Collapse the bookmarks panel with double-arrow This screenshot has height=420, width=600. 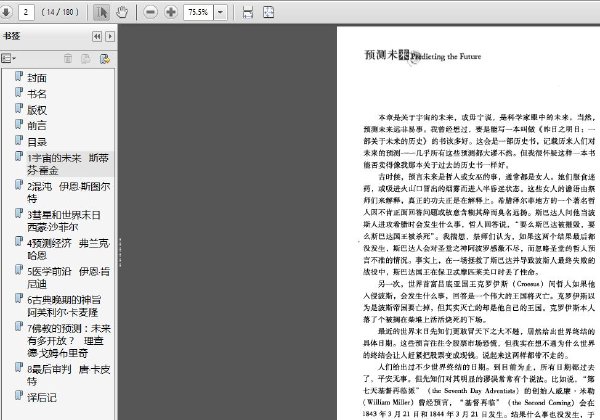[x=97, y=36]
